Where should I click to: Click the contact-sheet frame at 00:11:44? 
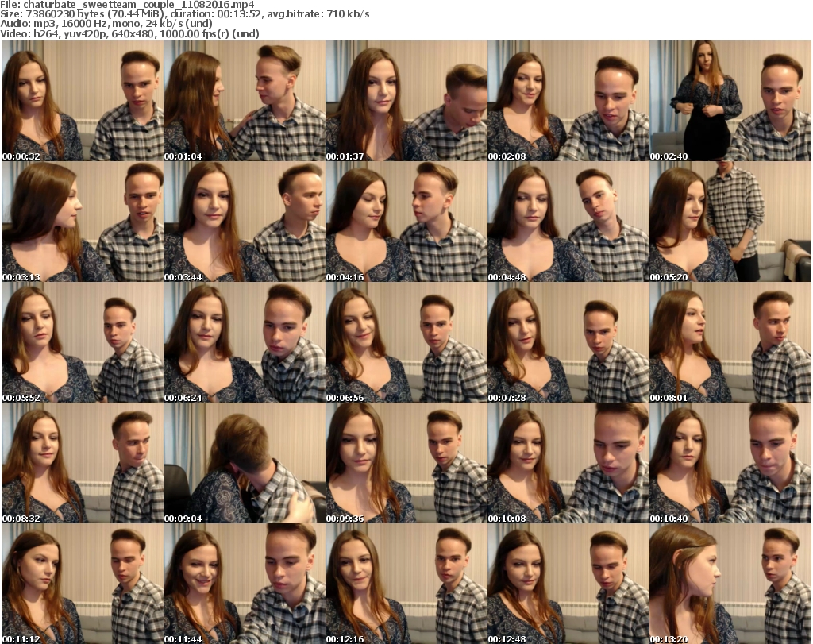(245, 584)
